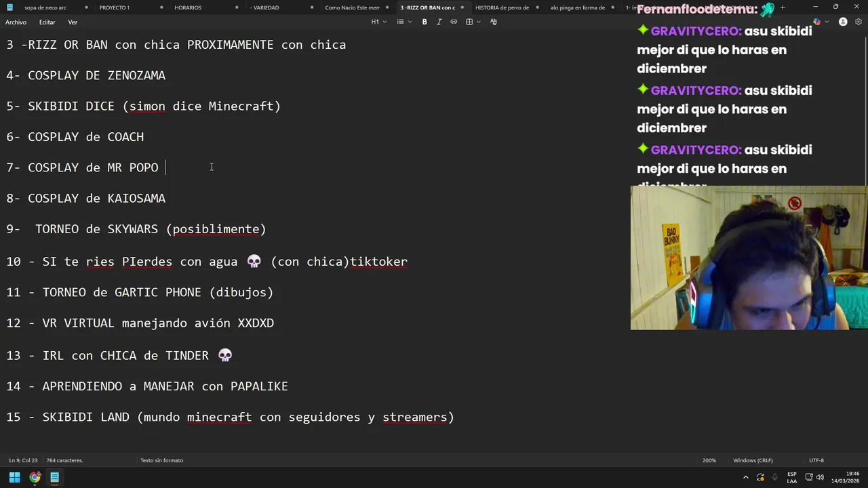This screenshot has width=868, height=488.
Task: Click the sync tray icon
Action: pyautogui.click(x=760, y=477)
